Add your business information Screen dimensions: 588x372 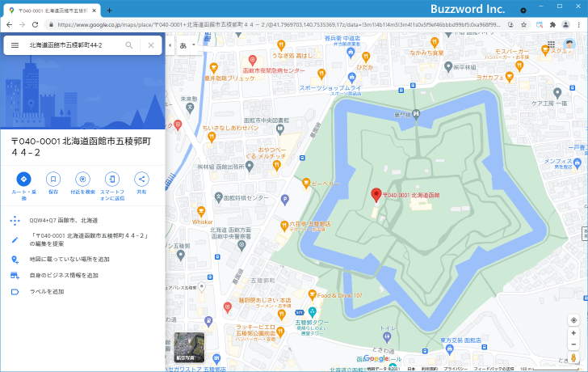[82, 275]
